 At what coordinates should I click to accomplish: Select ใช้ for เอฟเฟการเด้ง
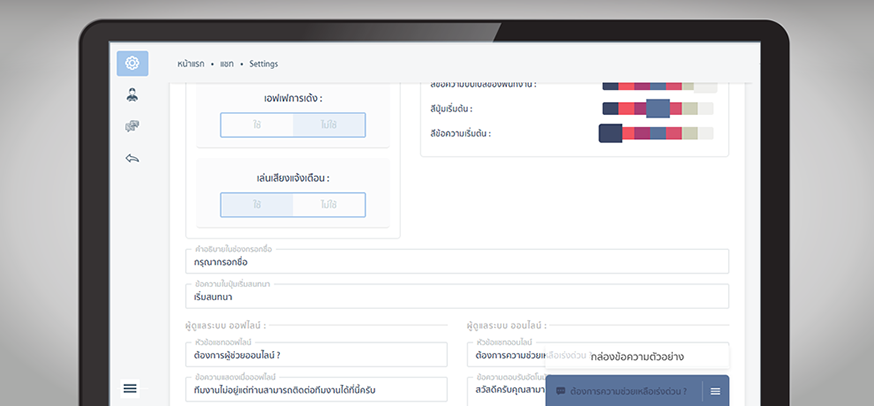click(x=257, y=125)
